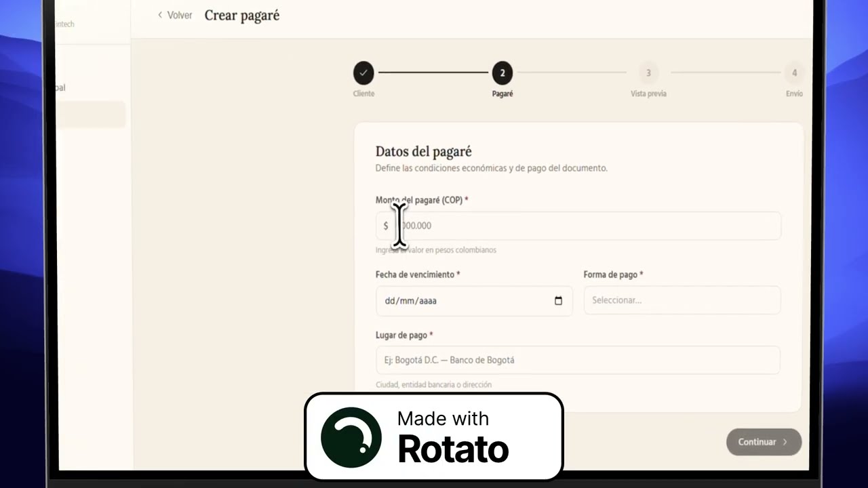The width and height of the screenshot is (868, 488).
Task: Click the Ciudad, entidad bancaria o dirección hint
Action: click(x=433, y=384)
